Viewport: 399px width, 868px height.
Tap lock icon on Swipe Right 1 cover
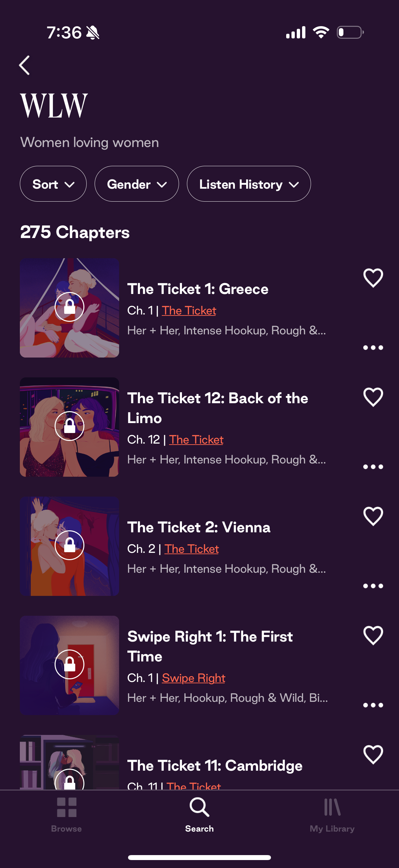69,664
